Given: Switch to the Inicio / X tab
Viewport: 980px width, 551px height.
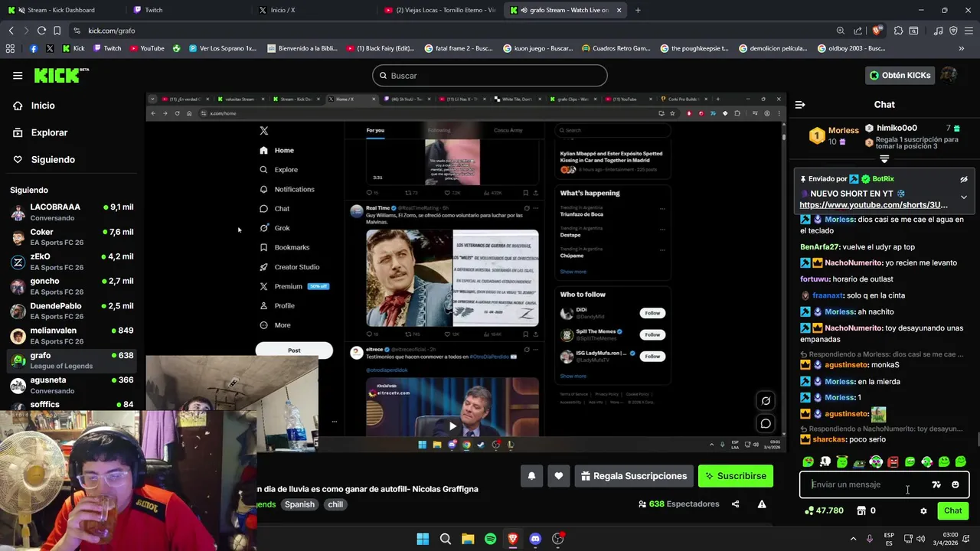Looking at the screenshot, I should coord(312,10).
